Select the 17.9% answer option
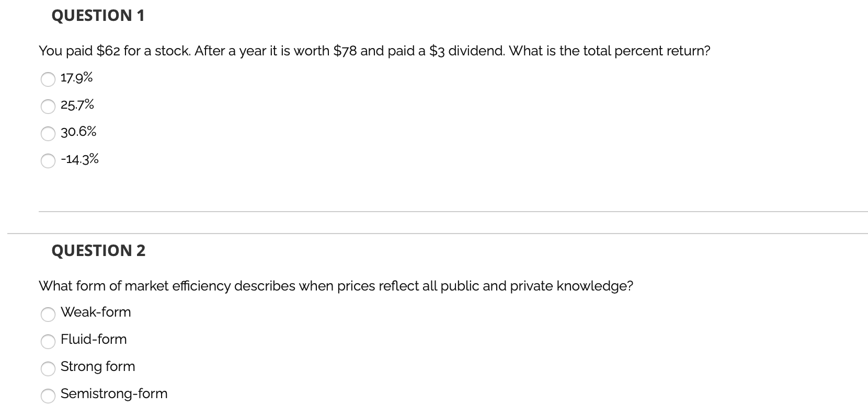 pos(48,79)
